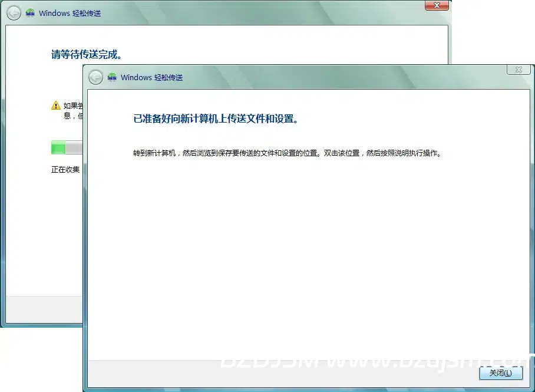Click the green progress bar in rear window
The height and width of the screenshot is (392, 535).
point(67,147)
